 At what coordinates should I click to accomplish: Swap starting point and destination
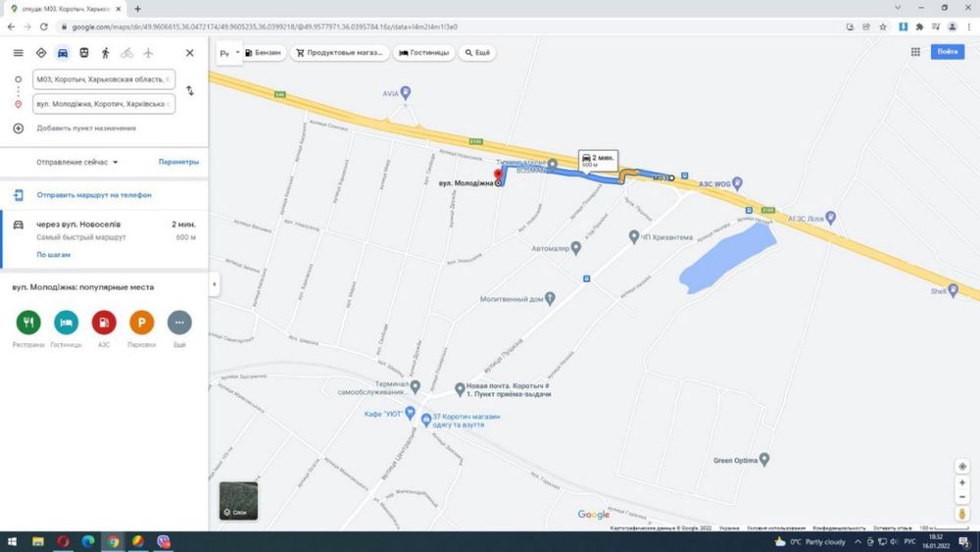click(190, 91)
